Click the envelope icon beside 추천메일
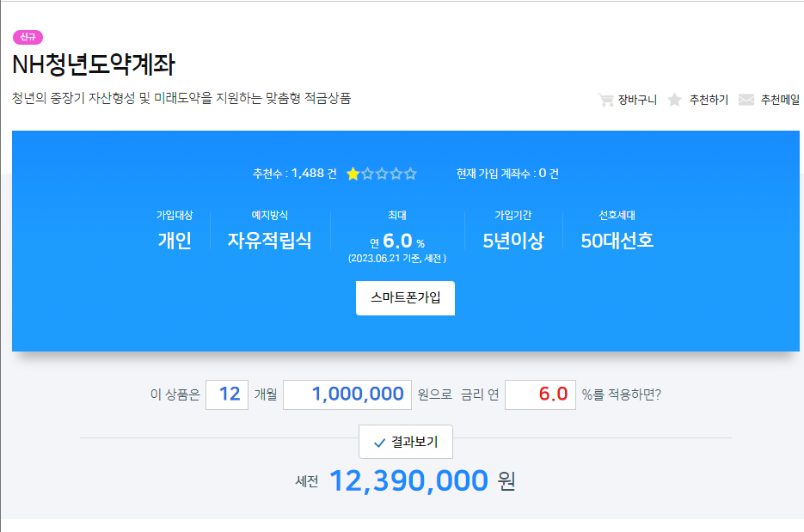 (x=746, y=99)
